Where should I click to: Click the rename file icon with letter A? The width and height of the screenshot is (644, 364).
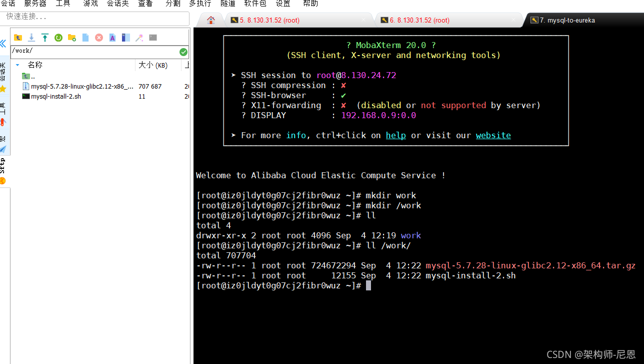coord(112,38)
